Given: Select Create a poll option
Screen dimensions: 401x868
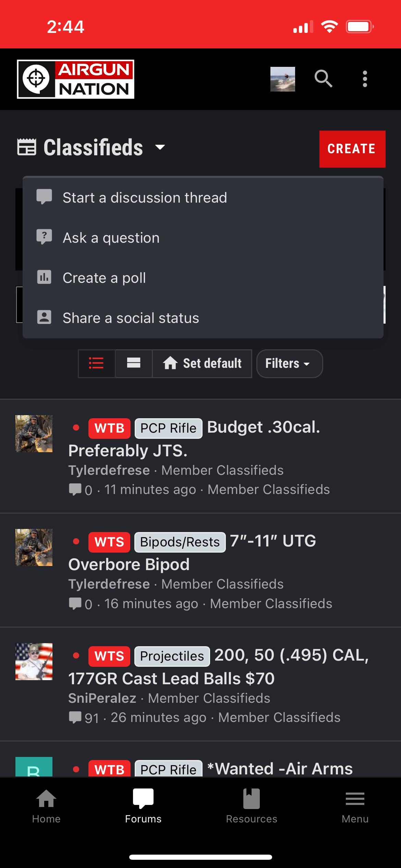Looking at the screenshot, I should 203,278.
